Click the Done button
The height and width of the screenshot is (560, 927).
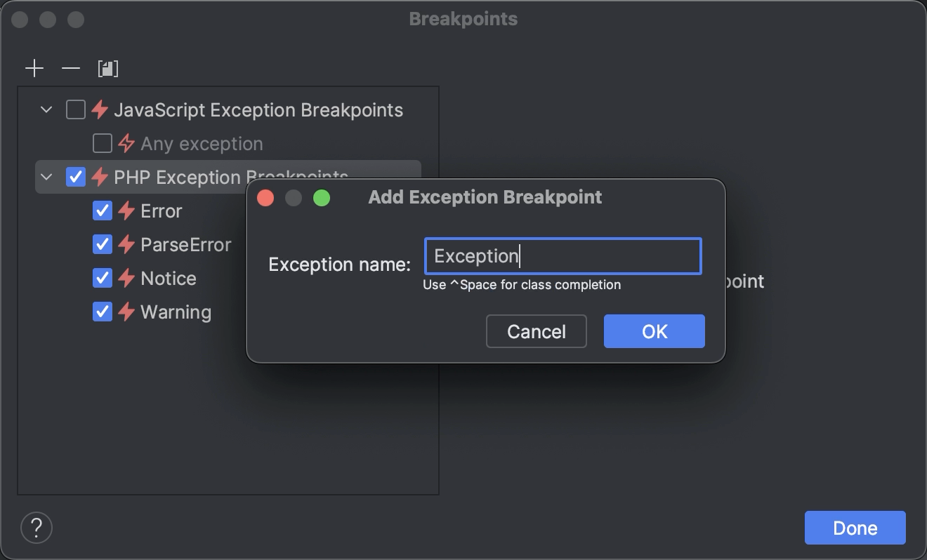pos(855,528)
